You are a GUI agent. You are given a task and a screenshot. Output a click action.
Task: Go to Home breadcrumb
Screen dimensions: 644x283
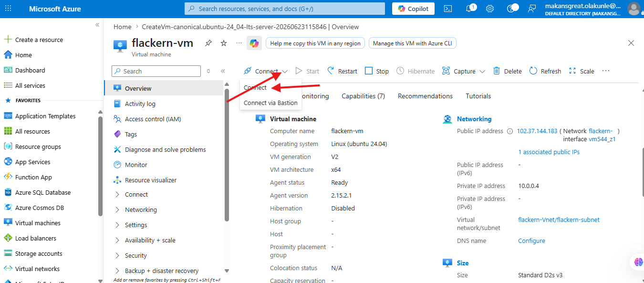[x=123, y=27]
